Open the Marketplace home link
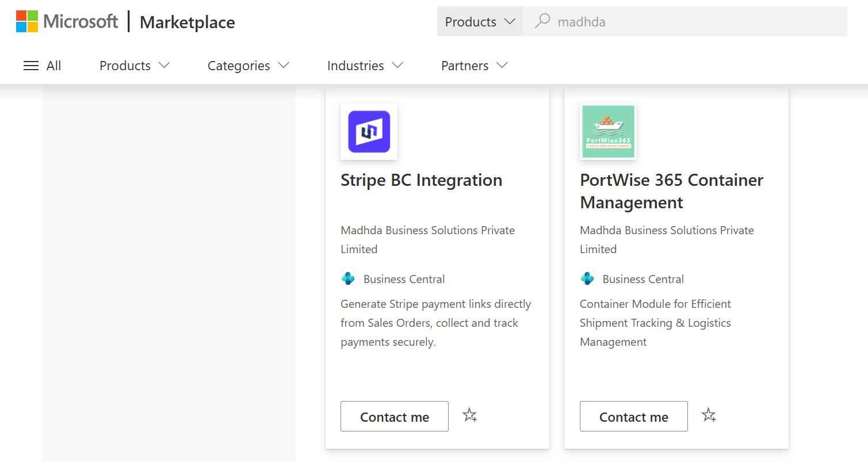The image size is (868, 462). (x=187, y=22)
